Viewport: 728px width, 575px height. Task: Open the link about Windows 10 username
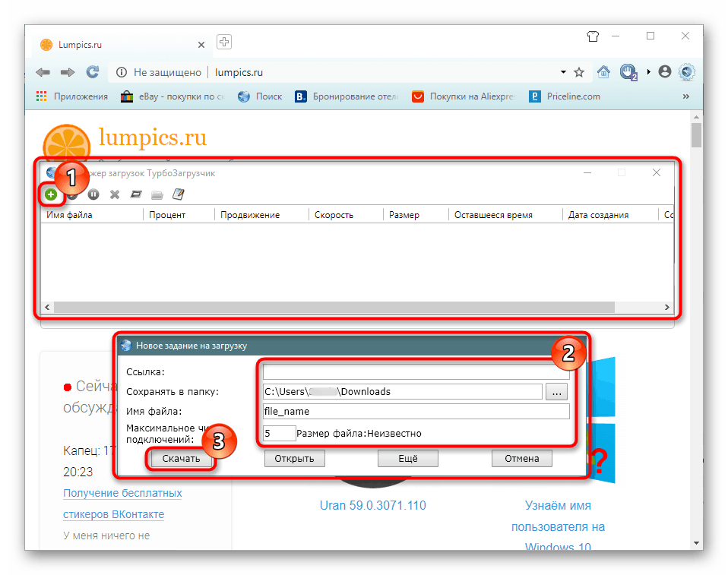tap(558, 526)
